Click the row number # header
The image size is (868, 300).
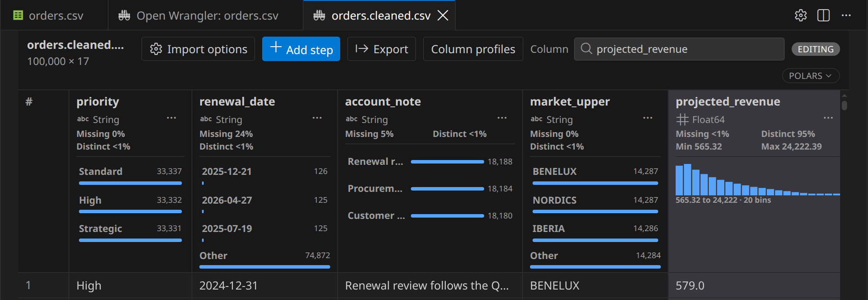click(29, 102)
